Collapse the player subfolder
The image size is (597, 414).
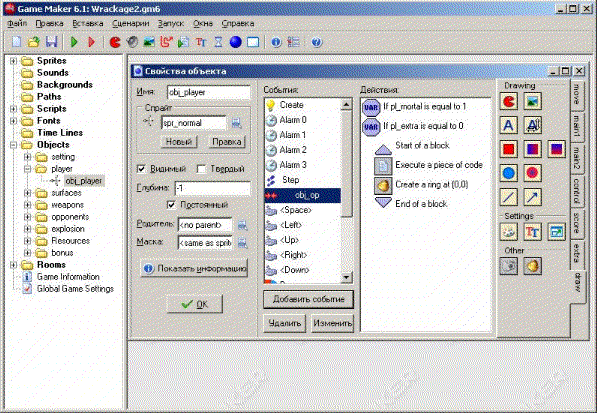point(27,169)
